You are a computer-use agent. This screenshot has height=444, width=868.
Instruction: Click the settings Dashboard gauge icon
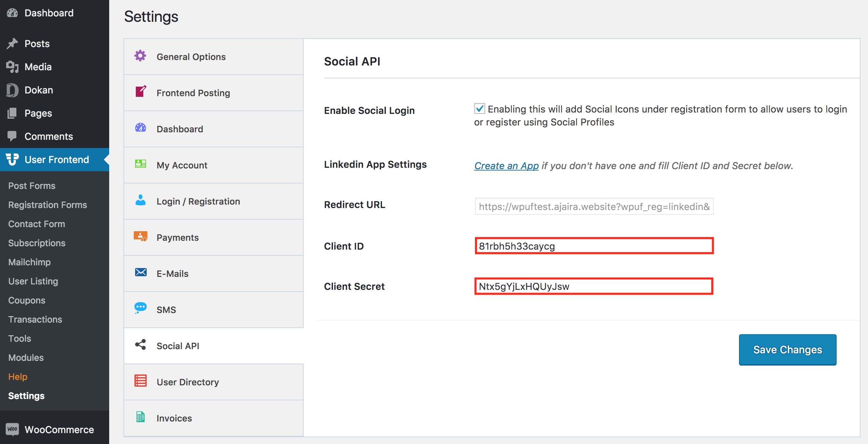[x=141, y=128]
